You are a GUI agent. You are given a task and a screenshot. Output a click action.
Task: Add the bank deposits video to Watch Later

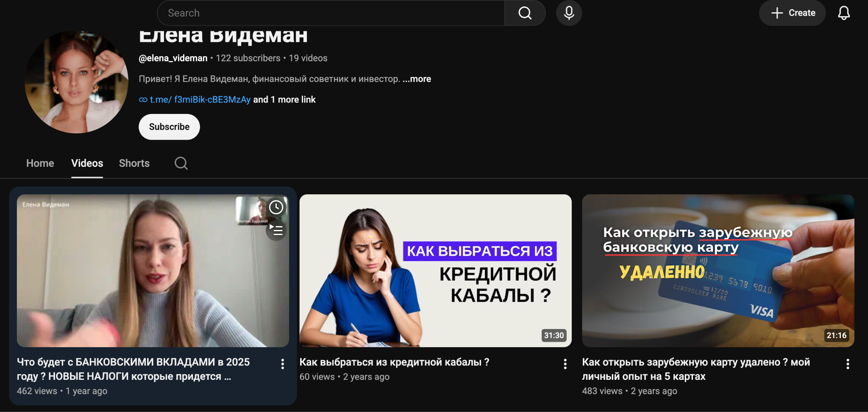(276, 207)
